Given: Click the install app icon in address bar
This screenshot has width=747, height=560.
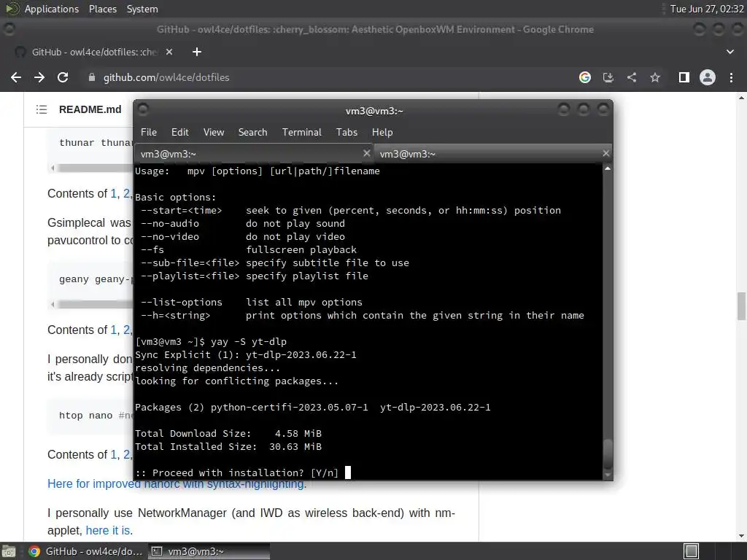Looking at the screenshot, I should click(x=608, y=77).
